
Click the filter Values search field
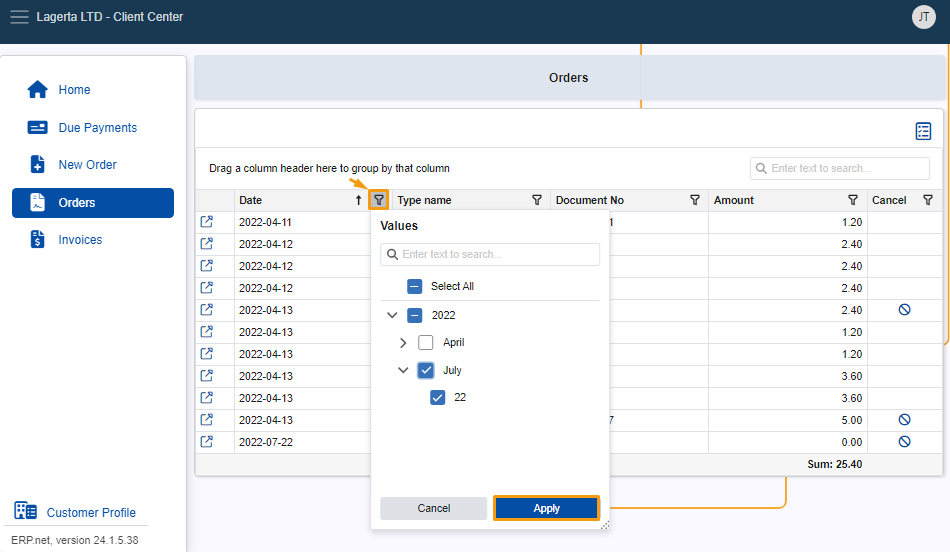tap(490, 254)
